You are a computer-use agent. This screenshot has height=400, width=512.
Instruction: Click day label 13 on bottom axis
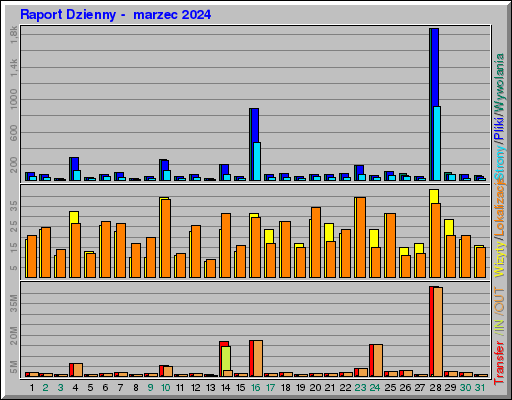click(x=210, y=388)
